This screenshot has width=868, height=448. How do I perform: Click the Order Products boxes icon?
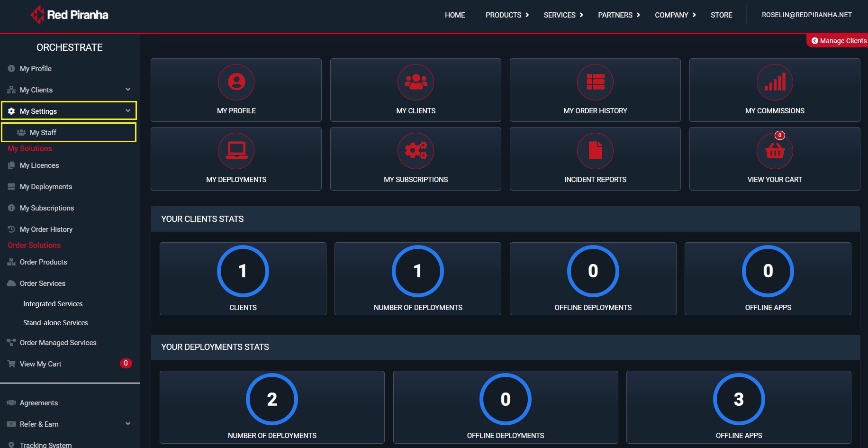pyautogui.click(x=11, y=262)
